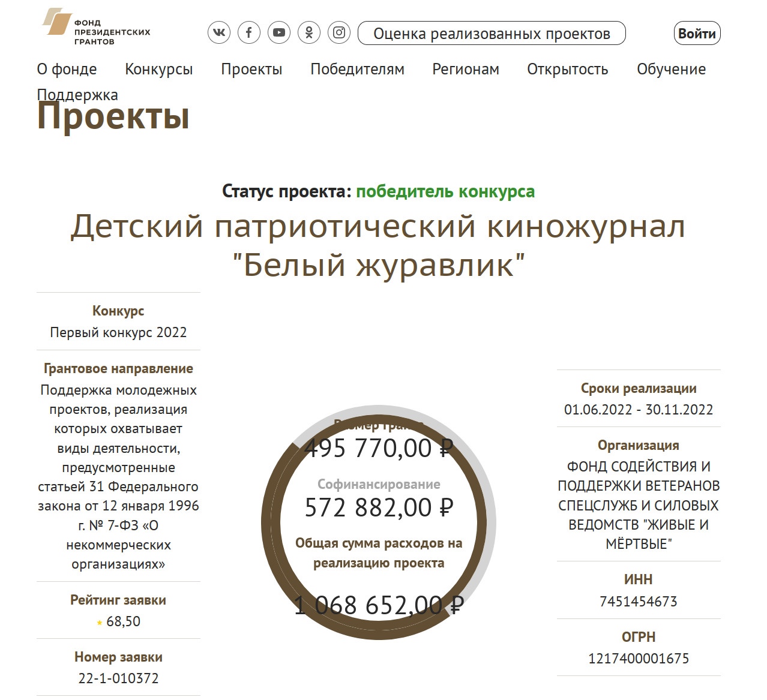Open the Обучение menu item
The height and width of the screenshot is (700, 767).
(x=671, y=69)
